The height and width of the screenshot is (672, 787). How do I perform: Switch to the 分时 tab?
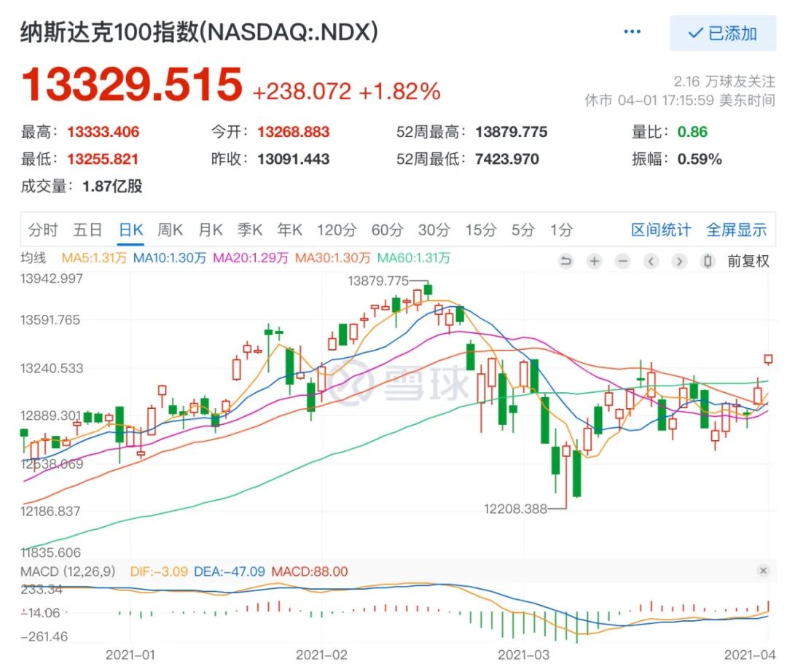pos(43,230)
